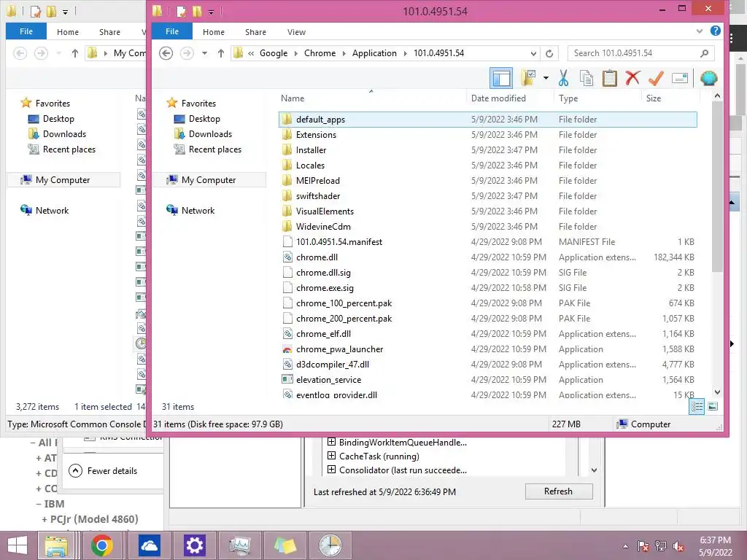The height and width of the screenshot is (560, 747).
Task: Switch to Details view icon
Action: (697, 406)
